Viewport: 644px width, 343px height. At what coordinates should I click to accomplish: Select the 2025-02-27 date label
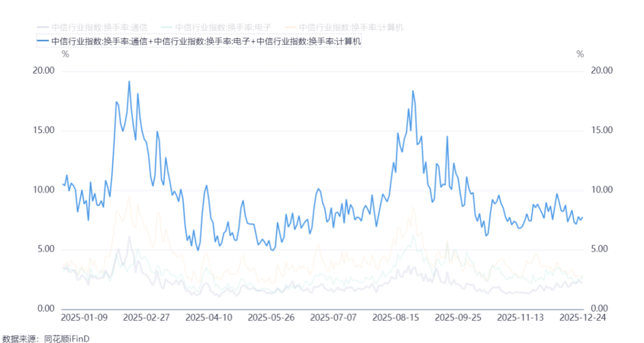147,317
